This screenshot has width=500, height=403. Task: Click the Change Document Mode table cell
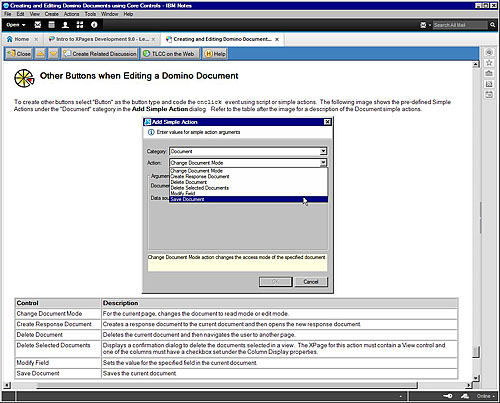click(58, 314)
